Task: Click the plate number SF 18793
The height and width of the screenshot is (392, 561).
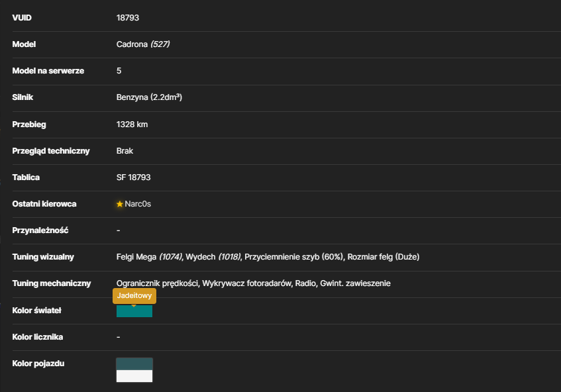Action: point(133,177)
